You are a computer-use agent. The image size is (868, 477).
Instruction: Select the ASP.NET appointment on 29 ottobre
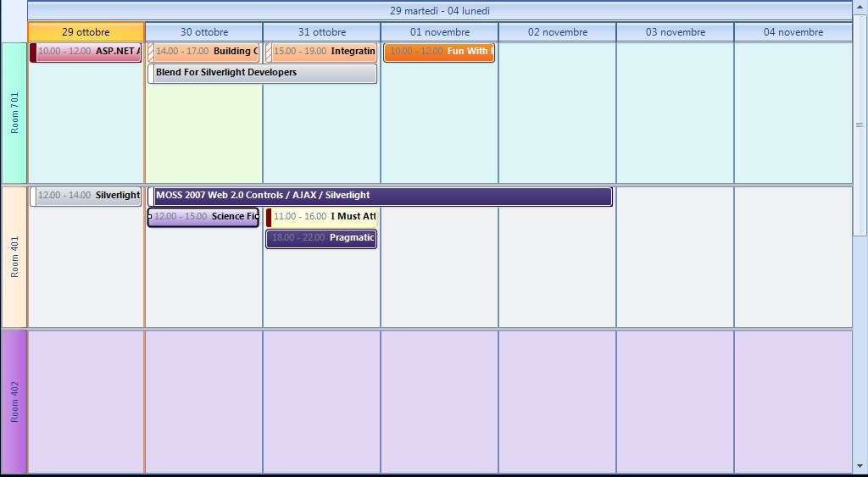pos(86,52)
